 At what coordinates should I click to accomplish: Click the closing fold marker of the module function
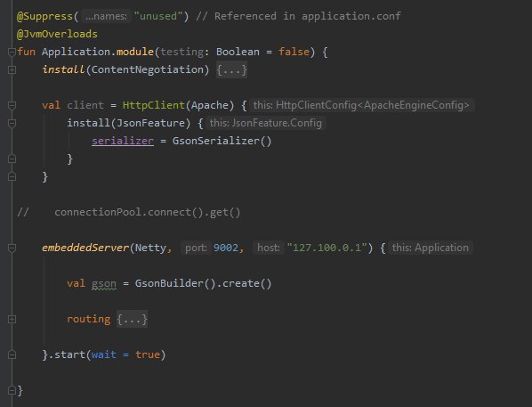(12, 390)
